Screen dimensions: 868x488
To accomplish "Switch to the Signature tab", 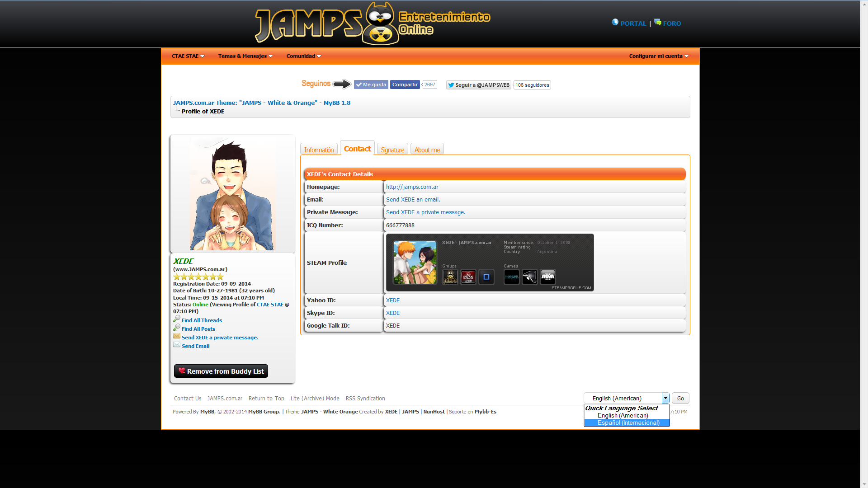I will pos(392,150).
